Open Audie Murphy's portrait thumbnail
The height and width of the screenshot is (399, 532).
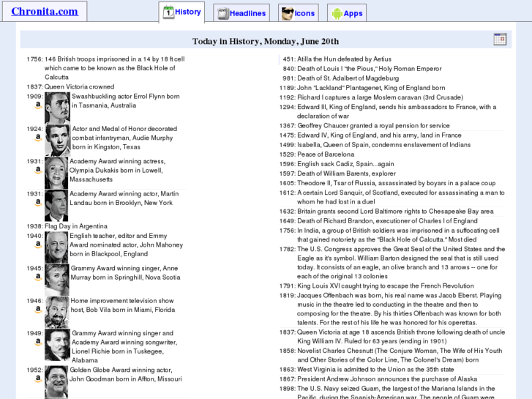point(57,140)
